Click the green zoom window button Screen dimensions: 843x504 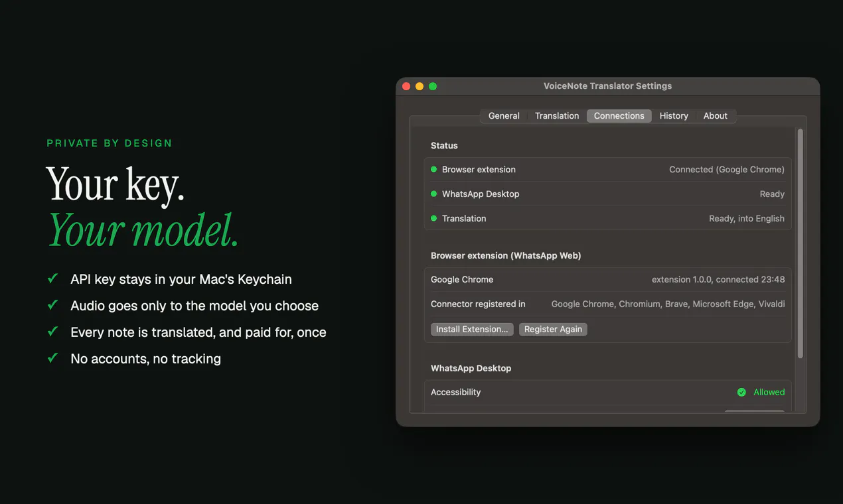433,86
